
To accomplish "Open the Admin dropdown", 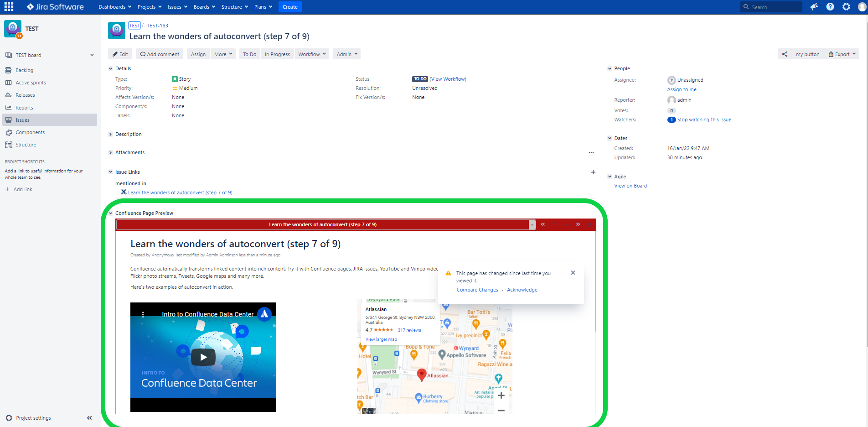I will coord(347,54).
